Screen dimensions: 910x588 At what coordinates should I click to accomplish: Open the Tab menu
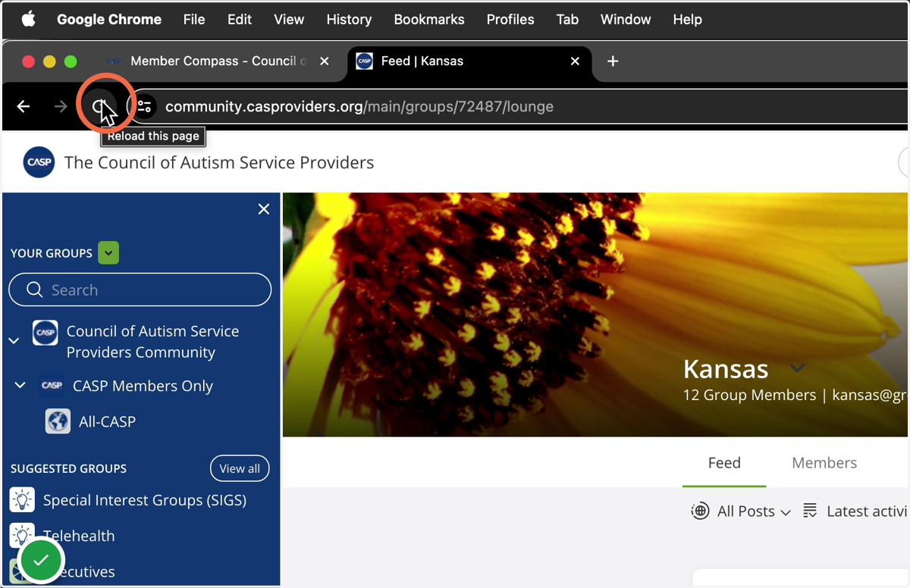tap(567, 20)
